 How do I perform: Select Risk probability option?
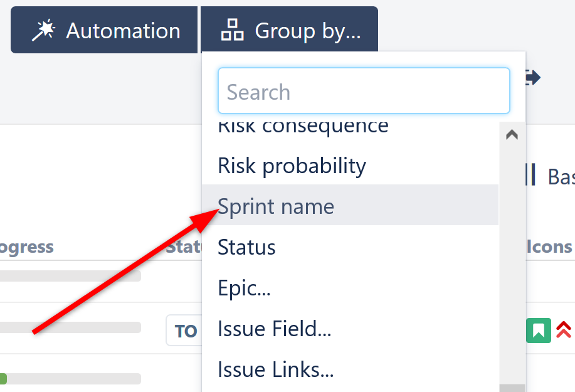tap(292, 166)
